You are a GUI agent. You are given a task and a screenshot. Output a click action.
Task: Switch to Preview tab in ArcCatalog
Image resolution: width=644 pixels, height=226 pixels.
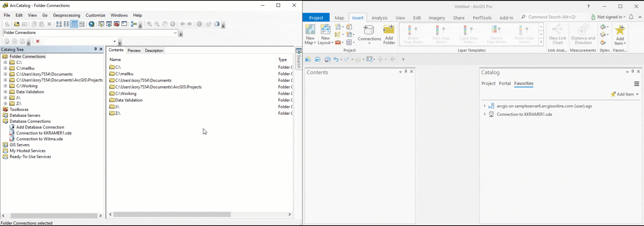click(134, 51)
